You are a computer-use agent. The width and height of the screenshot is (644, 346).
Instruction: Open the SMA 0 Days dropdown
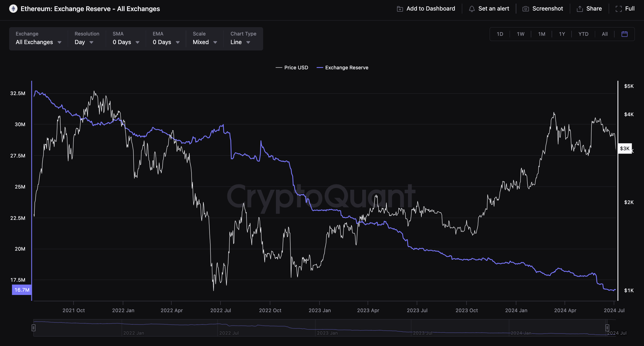pos(126,42)
